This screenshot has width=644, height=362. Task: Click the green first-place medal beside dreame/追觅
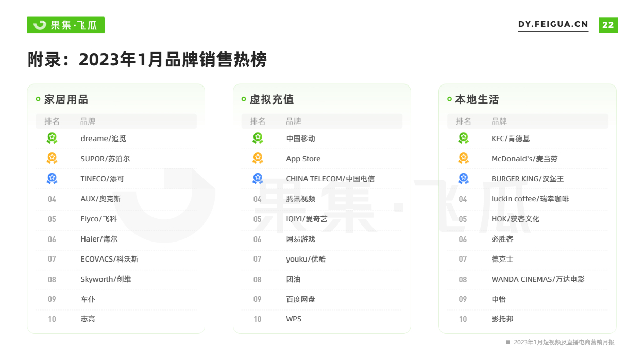52,138
